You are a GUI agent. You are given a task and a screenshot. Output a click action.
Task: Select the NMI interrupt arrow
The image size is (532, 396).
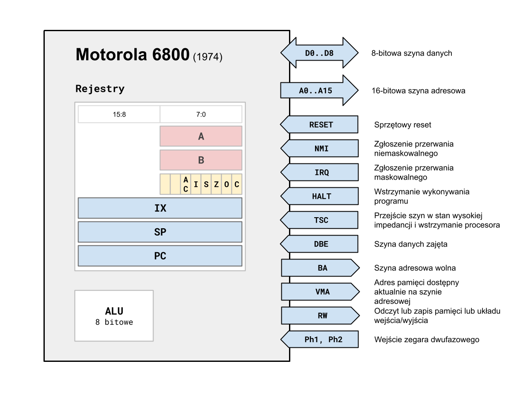[322, 148]
